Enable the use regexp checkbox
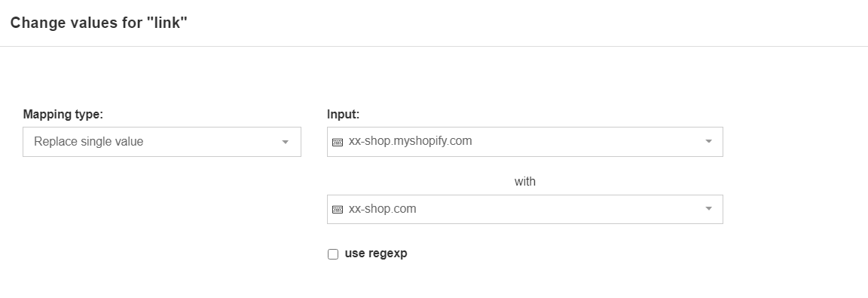This screenshot has height=298, width=868. 333,254
